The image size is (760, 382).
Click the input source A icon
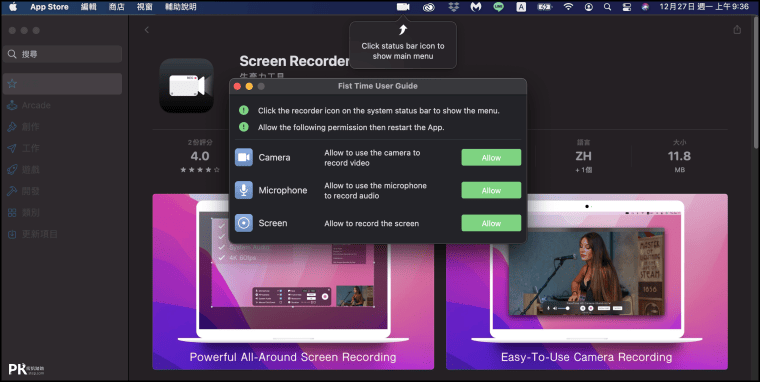pos(521,7)
